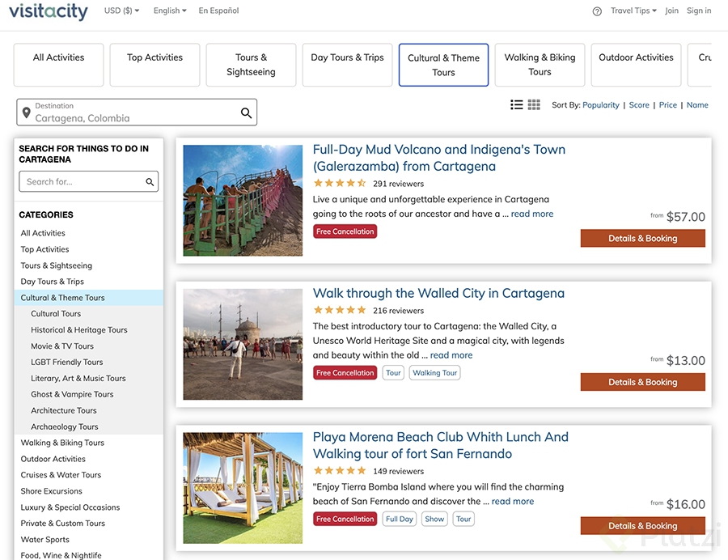The image size is (728, 560).
Task: Sort results by Name
Action: tap(697, 105)
